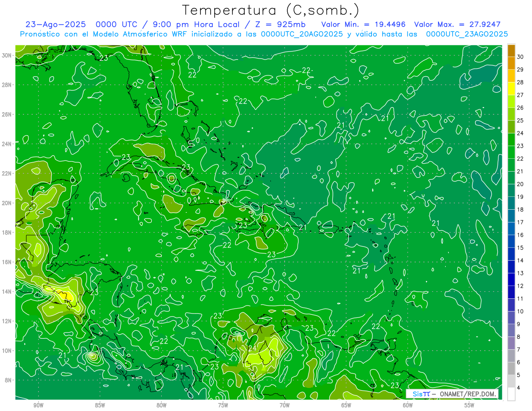Select the colorbar swatch between 26 and 27

[512, 102]
